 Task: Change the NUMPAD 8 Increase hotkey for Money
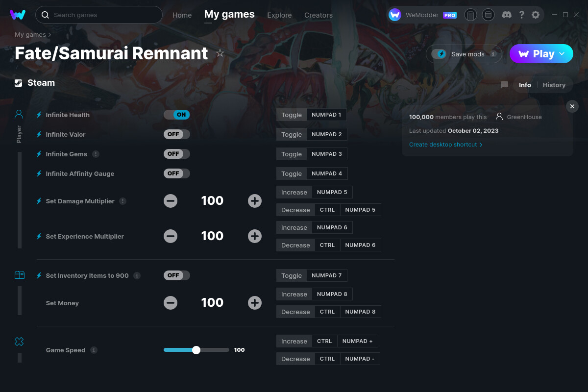[332, 294]
